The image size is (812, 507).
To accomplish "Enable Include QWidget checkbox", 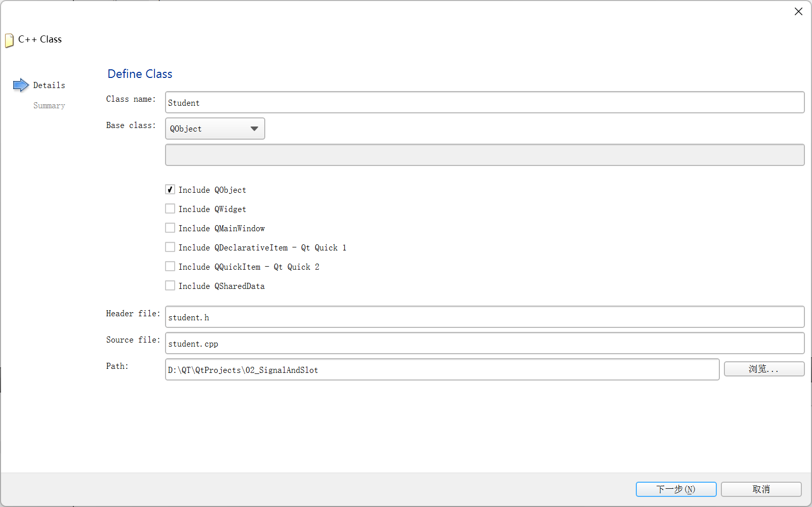I will point(170,209).
